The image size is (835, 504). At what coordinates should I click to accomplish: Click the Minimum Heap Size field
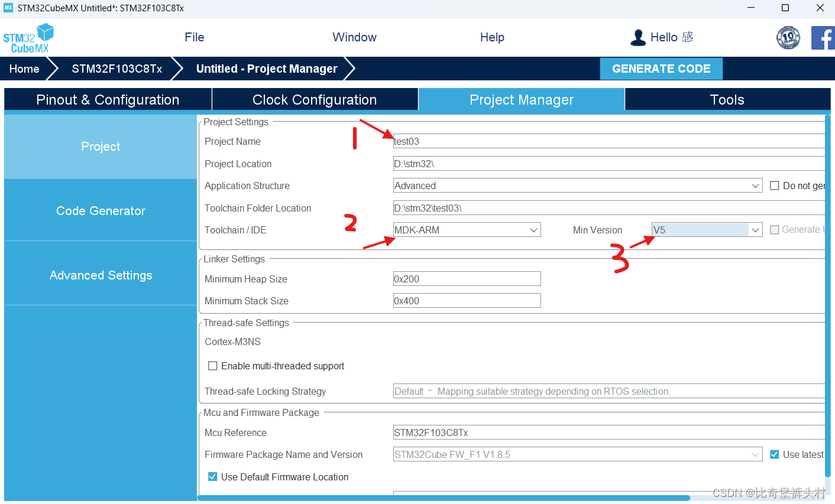point(467,279)
